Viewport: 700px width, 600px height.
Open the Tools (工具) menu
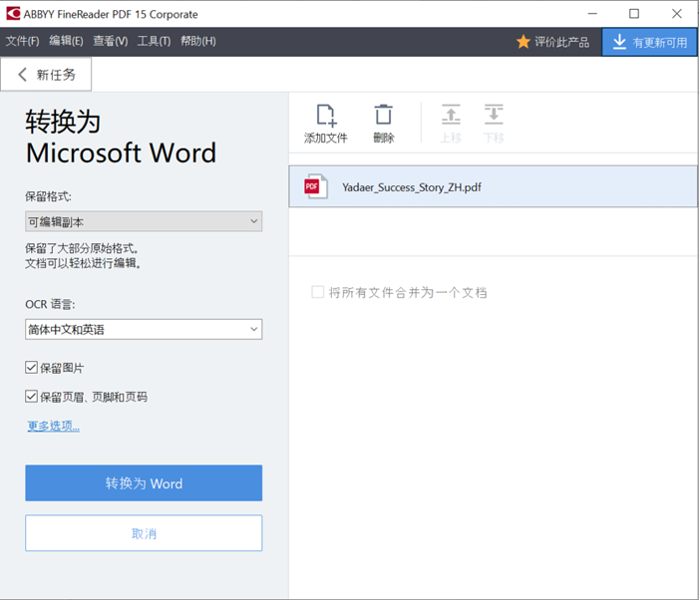point(154,41)
